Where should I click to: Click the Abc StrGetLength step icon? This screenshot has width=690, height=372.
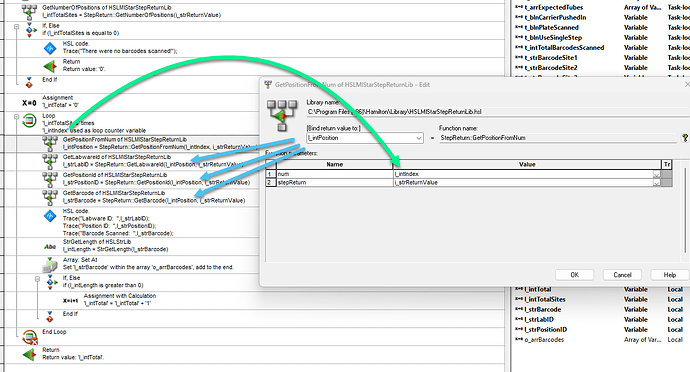[x=50, y=247]
